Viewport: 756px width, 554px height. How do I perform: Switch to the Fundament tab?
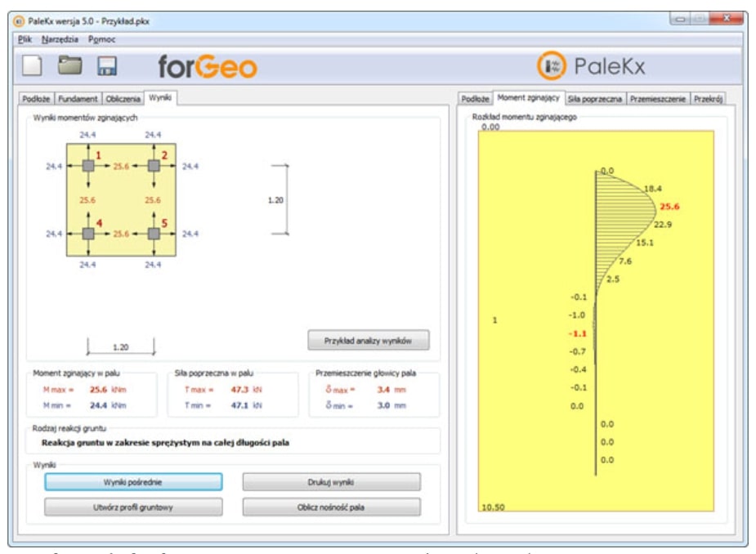[78, 98]
